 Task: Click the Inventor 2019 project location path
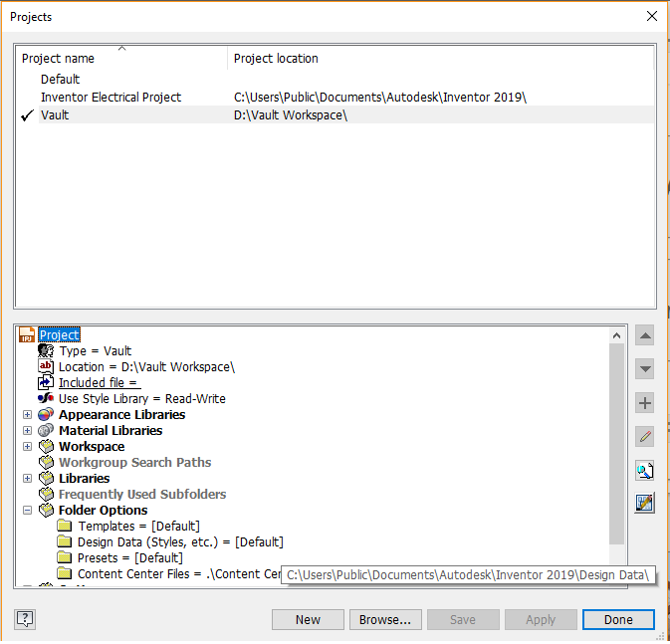point(380,98)
